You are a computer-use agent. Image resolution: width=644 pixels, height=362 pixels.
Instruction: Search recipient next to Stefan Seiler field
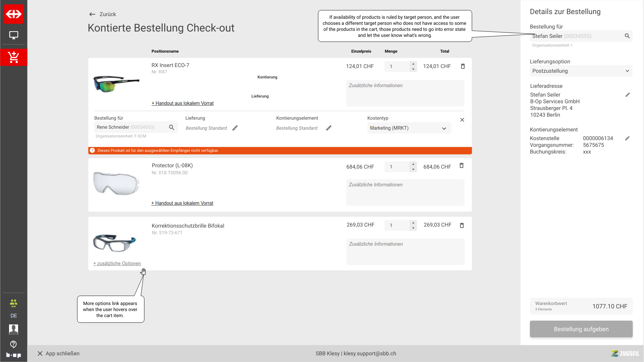627,36
